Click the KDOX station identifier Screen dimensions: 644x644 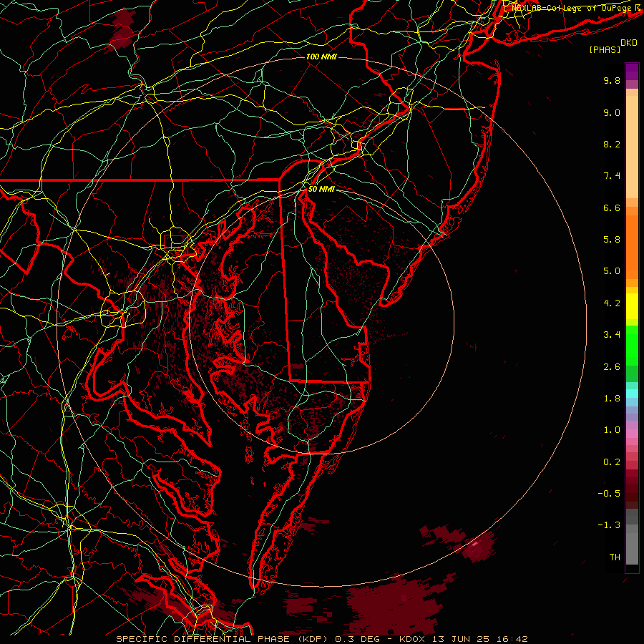[x=412, y=639]
